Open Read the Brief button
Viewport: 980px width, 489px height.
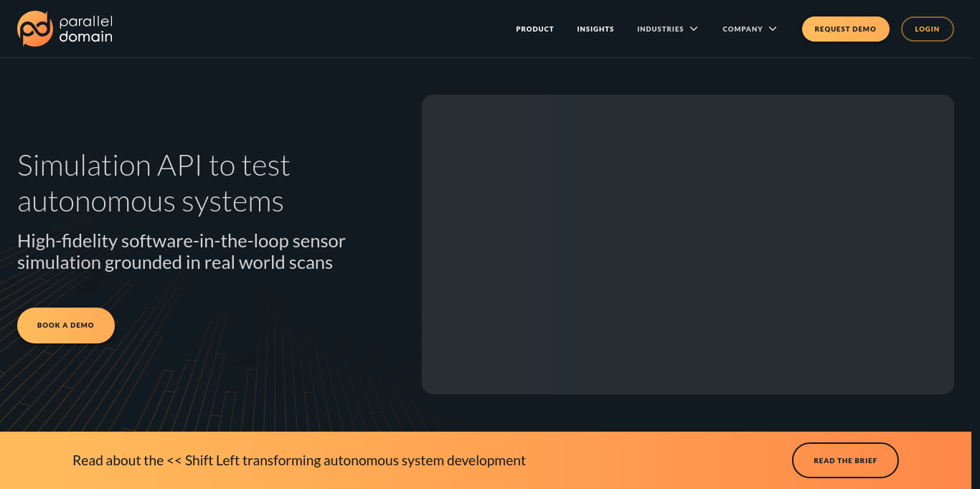click(844, 460)
